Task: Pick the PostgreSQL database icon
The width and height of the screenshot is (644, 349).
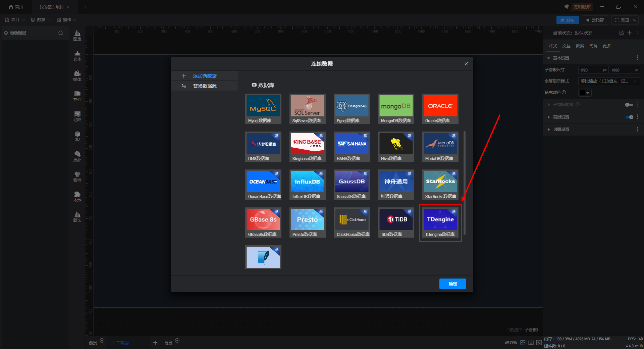Action: point(352,109)
